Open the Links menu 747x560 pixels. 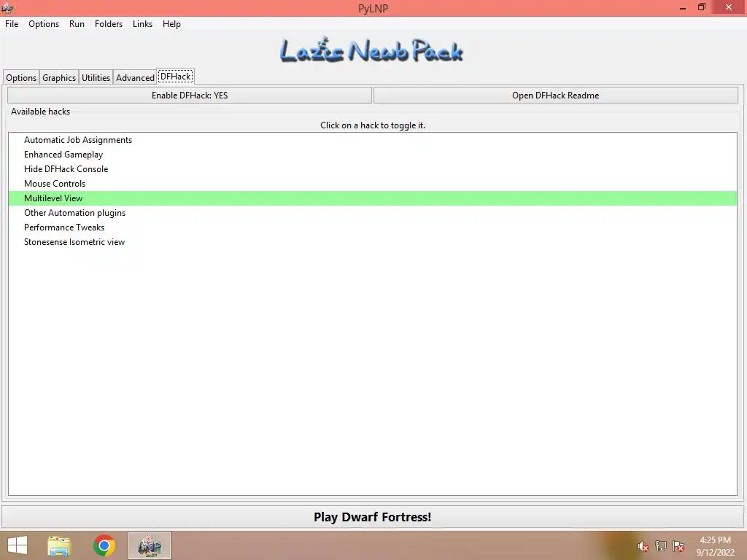142,24
